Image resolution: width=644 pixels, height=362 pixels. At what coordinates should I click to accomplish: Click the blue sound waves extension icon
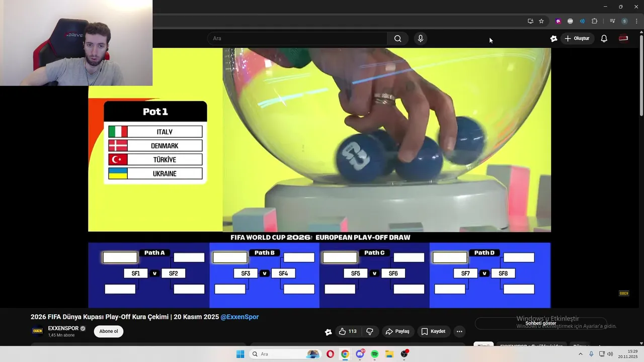[582, 21]
